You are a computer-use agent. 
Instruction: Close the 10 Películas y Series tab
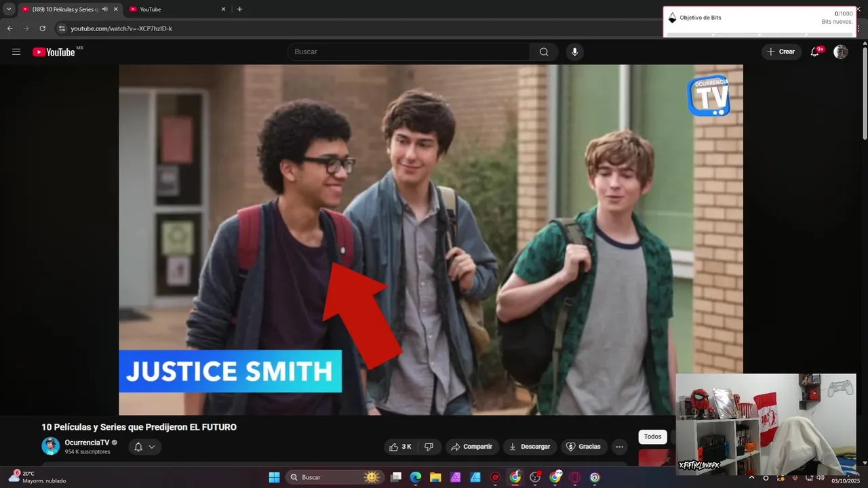coord(116,9)
